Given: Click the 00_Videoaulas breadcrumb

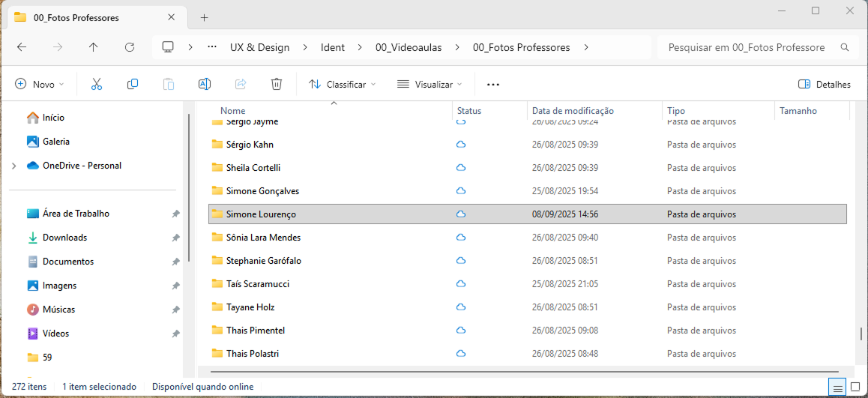Looking at the screenshot, I should tap(408, 47).
